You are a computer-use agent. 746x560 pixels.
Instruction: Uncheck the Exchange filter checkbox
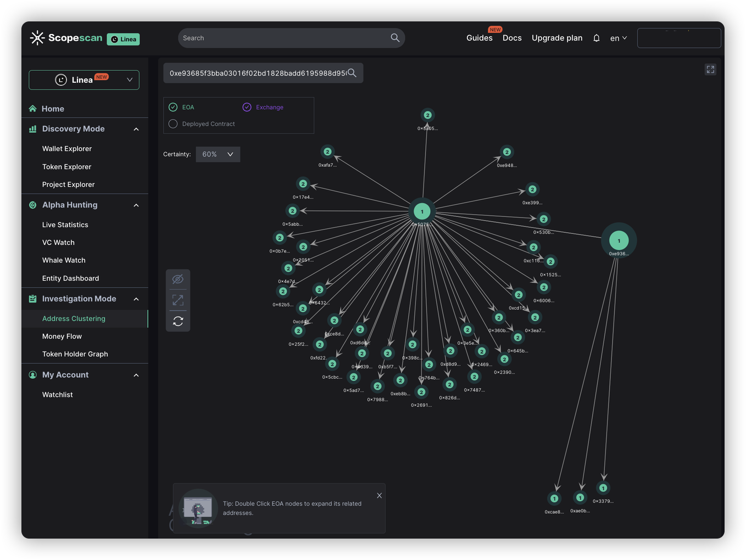pyautogui.click(x=247, y=107)
